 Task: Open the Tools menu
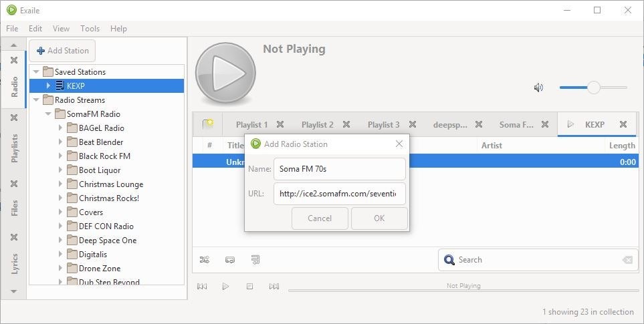[x=90, y=29]
